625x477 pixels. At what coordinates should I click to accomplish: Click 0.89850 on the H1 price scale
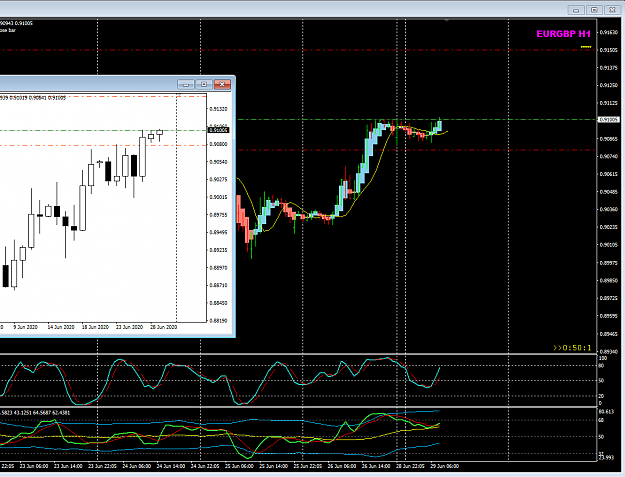coord(609,281)
